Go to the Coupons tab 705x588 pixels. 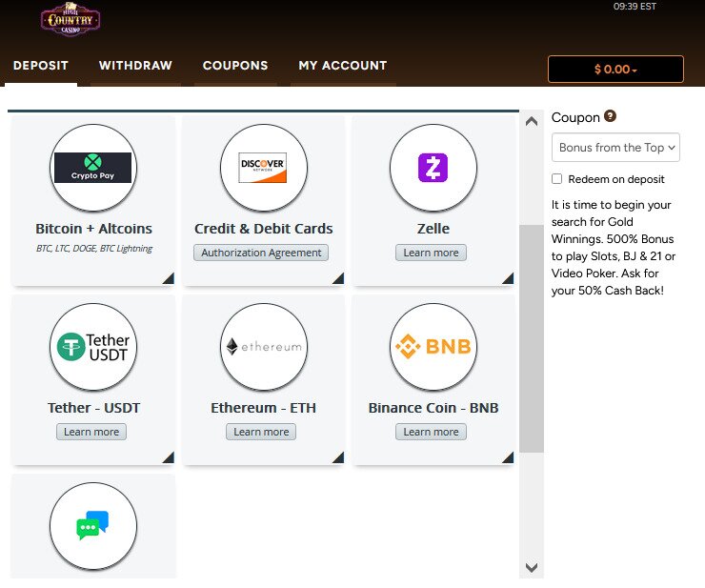pyautogui.click(x=235, y=66)
